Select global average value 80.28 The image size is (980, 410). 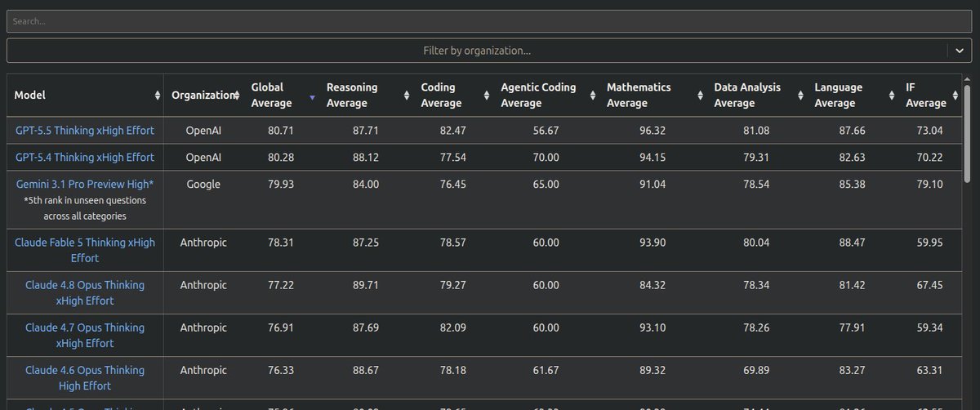pos(281,157)
